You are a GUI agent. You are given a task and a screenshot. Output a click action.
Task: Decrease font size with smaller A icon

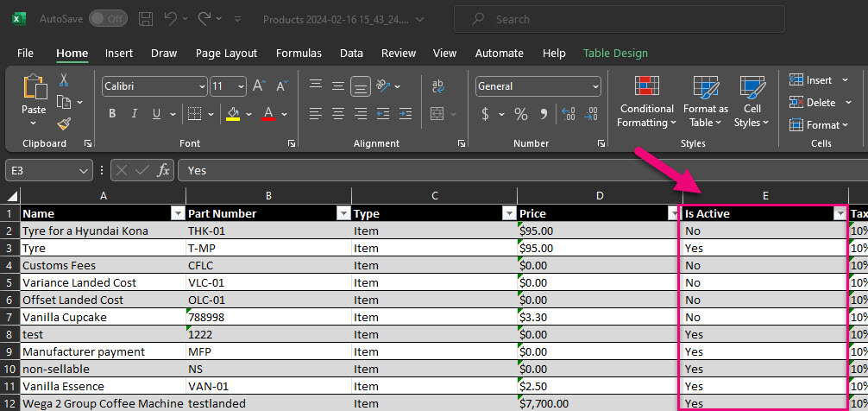282,85
